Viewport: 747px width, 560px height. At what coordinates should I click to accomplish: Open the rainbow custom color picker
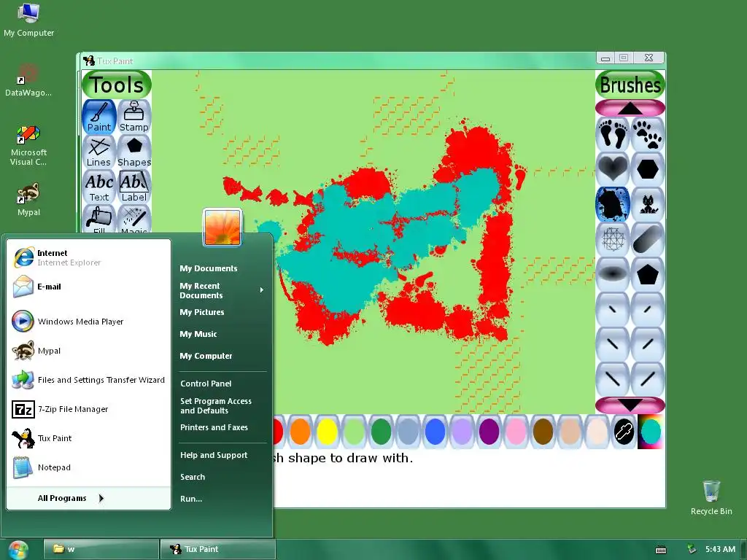650,432
